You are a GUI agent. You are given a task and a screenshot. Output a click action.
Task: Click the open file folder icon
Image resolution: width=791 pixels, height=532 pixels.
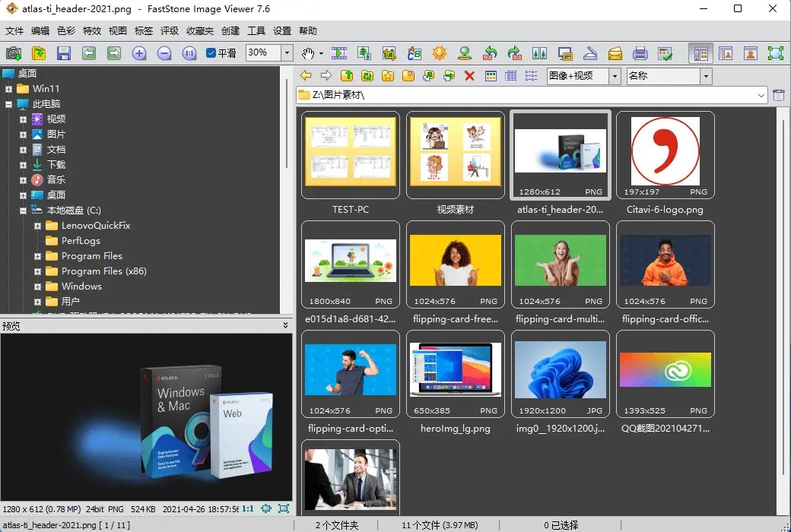click(39, 53)
